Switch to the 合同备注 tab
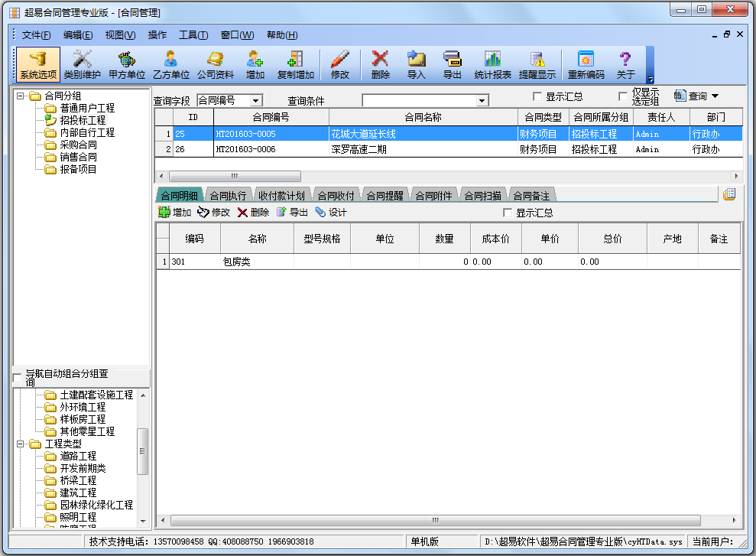This screenshot has width=756, height=556. pos(531,195)
